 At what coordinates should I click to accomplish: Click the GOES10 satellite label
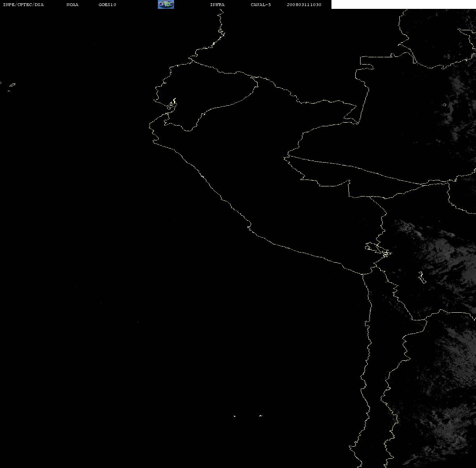pos(107,4)
